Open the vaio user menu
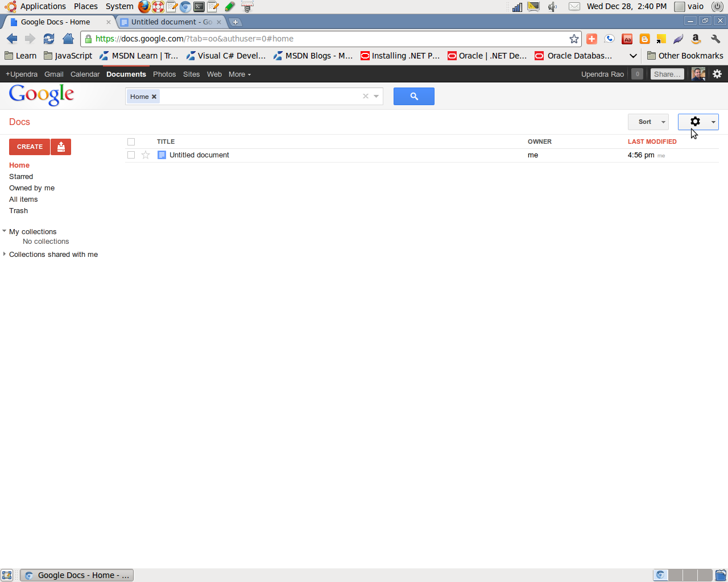 (689, 7)
